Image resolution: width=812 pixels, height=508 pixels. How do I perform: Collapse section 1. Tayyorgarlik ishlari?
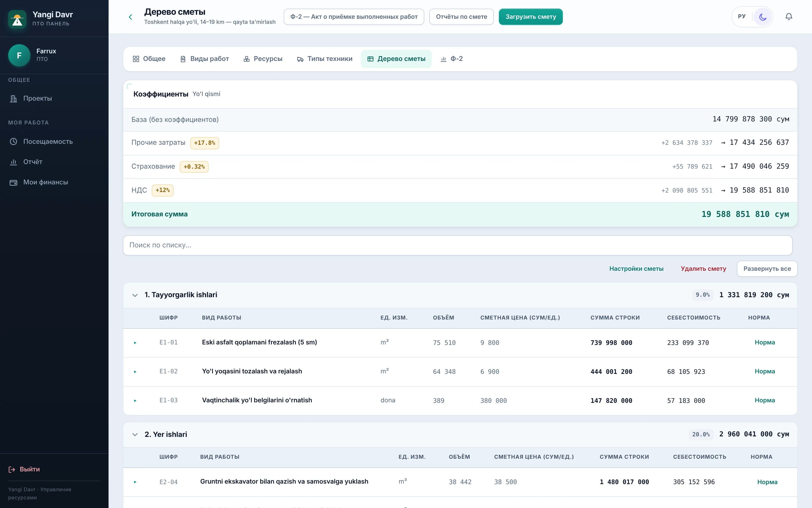(x=135, y=295)
